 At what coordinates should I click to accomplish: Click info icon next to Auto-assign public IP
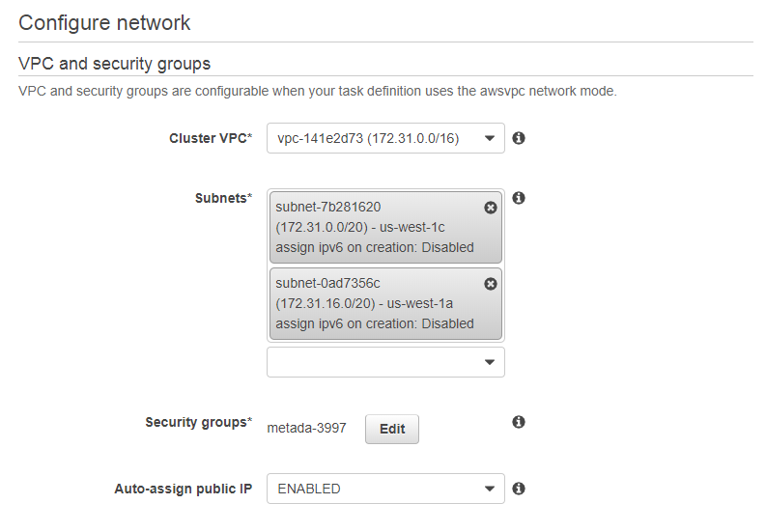[x=519, y=489]
